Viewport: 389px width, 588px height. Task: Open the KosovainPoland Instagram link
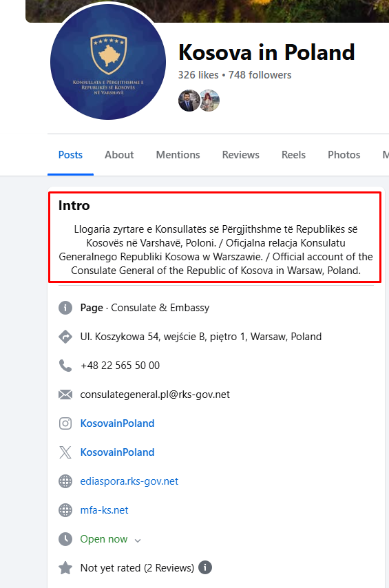[118, 423]
